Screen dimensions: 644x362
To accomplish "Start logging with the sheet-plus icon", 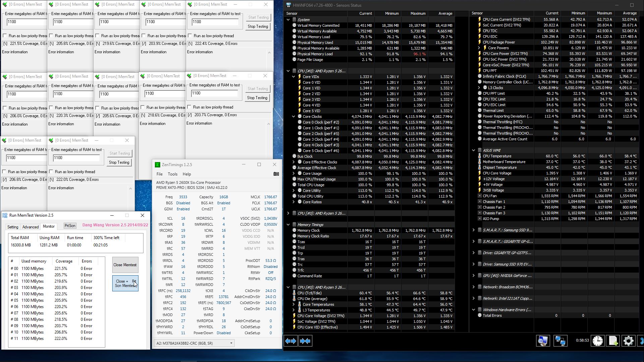I will pyautogui.click(x=613, y=341).
